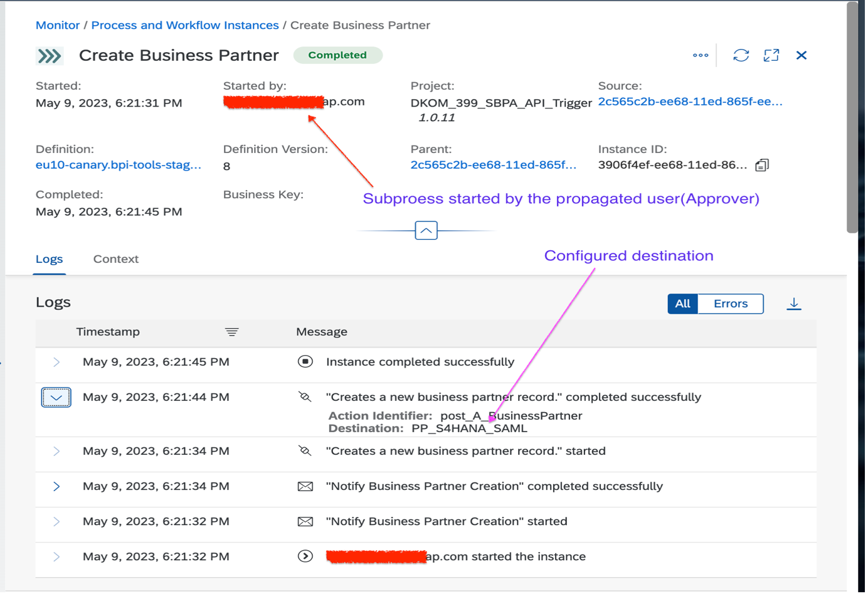
Task: Select the All logs filter
Action: (x=682, y=304)
